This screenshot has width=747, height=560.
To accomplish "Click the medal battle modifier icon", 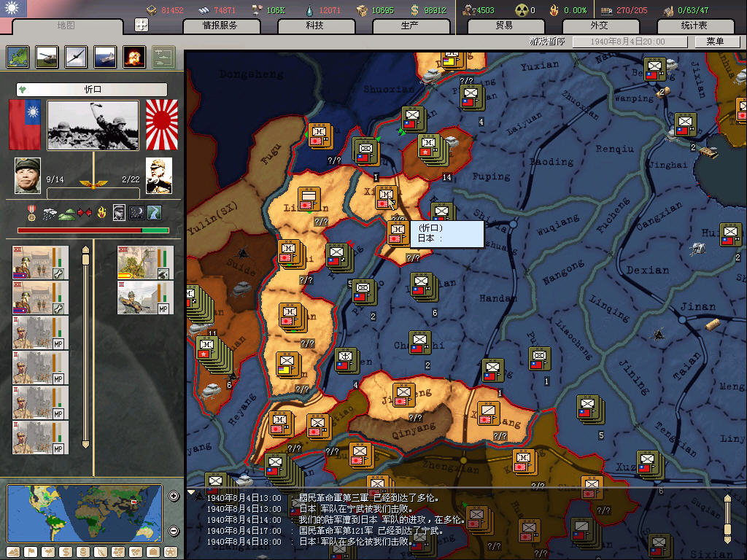I will pos(31,213).
